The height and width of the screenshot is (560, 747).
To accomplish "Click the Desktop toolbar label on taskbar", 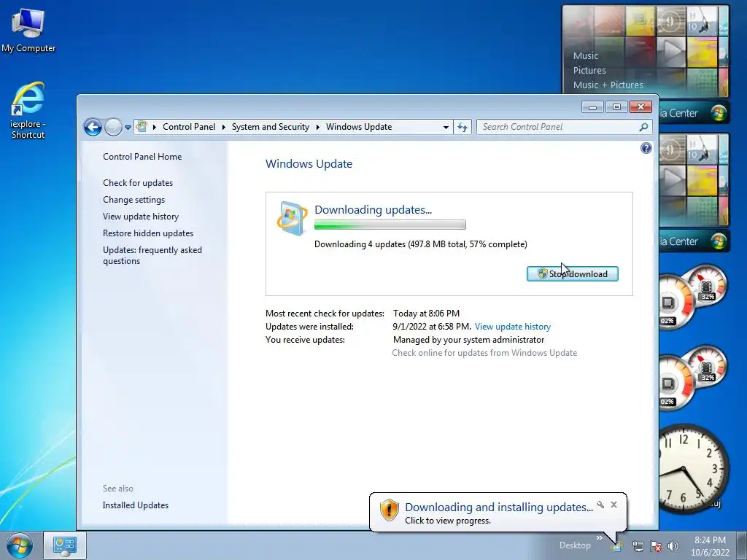I will point(575,545).
